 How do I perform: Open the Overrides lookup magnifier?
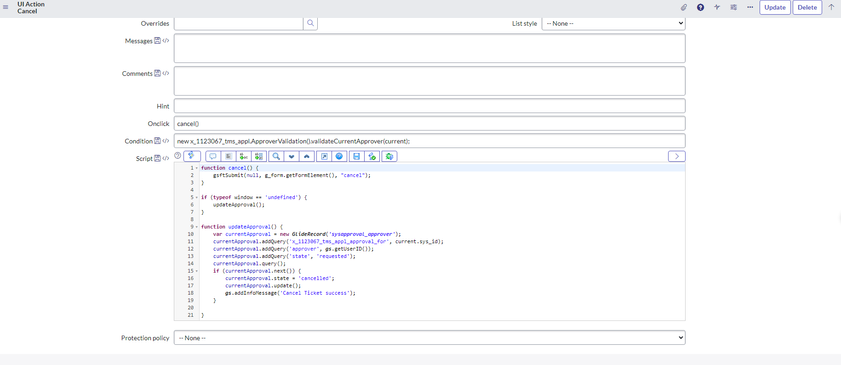[x=311, y=23]
